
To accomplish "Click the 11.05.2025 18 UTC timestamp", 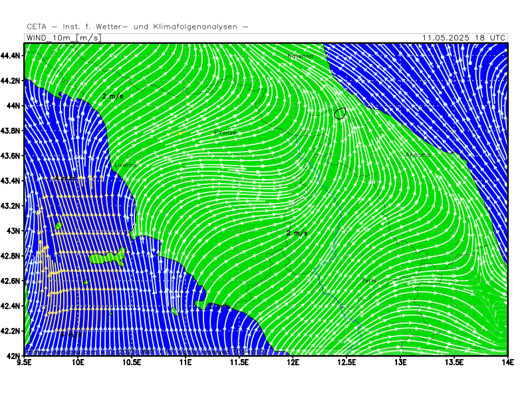I will [x=464, y=38].
